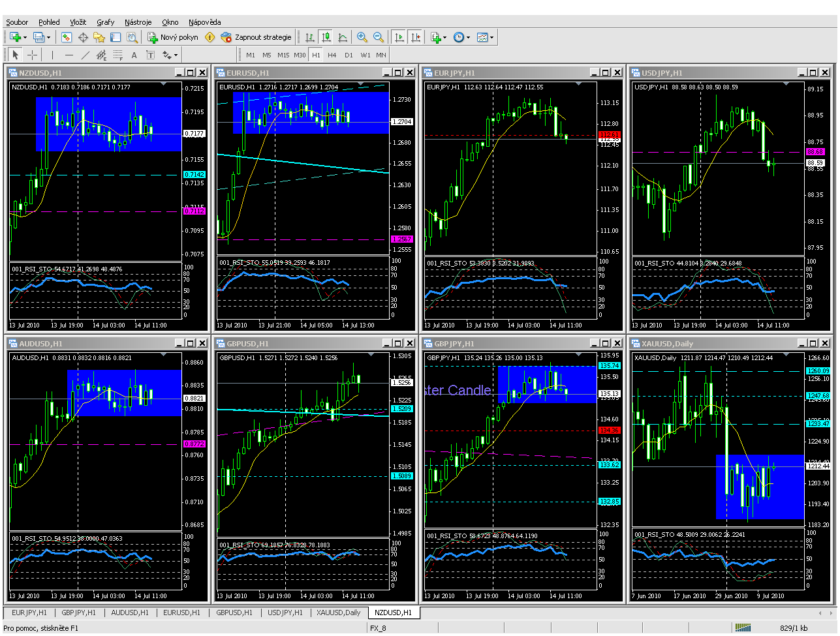Click the Nový pokyn button
840x636 pixels.
coord(173,38)
